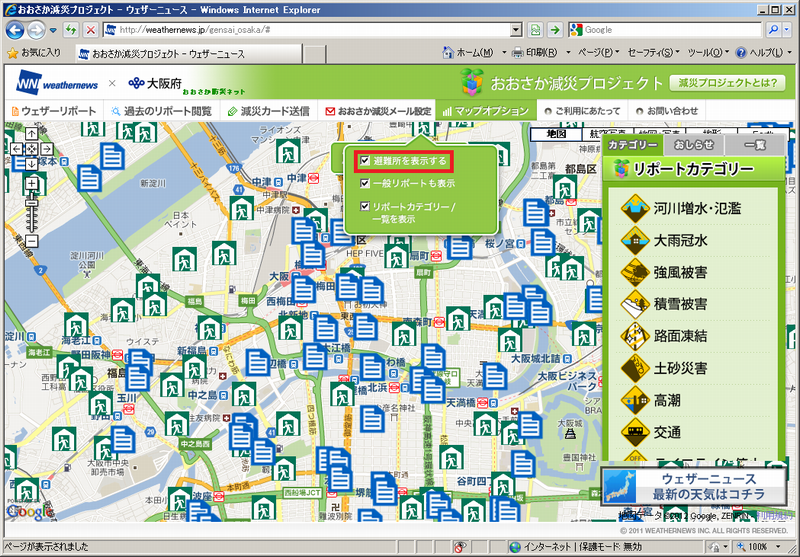Click the Google search magnifier button
This screenshot has height=557, width=800.
(773, 30)
